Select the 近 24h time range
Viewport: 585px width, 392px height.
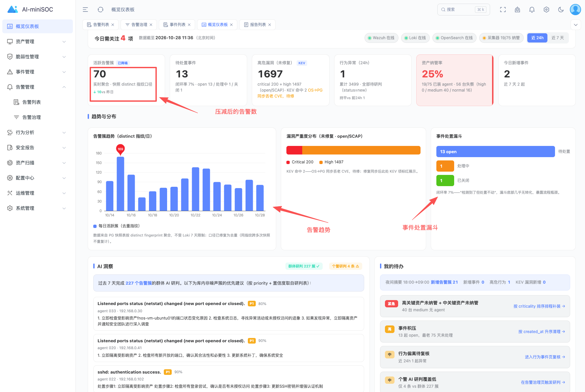pyautogui.click(x=537, y=38)
